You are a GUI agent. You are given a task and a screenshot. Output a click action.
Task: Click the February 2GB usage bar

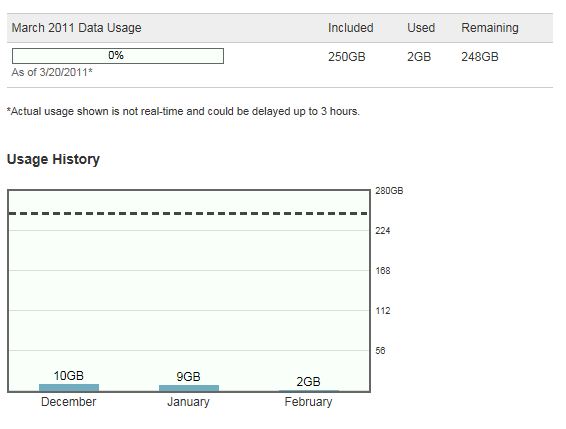click(309, 390)
